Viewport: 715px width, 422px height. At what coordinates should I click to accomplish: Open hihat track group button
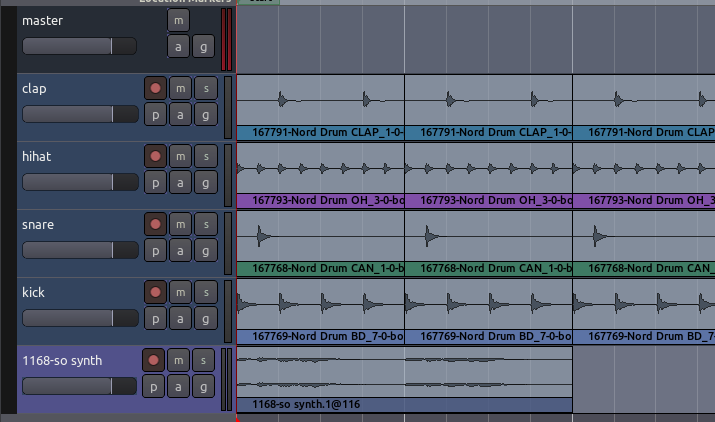pos(206,182)
